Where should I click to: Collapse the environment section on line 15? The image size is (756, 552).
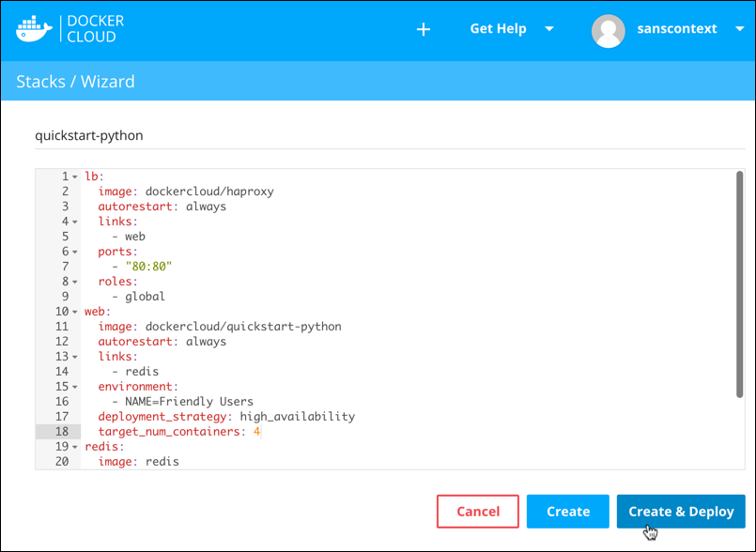coord(75,387)
